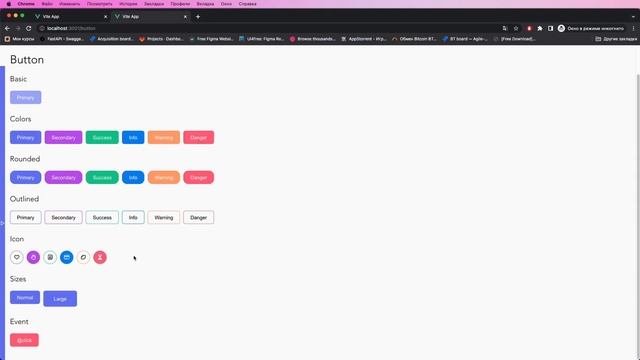
Task: Click the Outlined Danger button
Action: pyautogui.click(x=198, y=218)
